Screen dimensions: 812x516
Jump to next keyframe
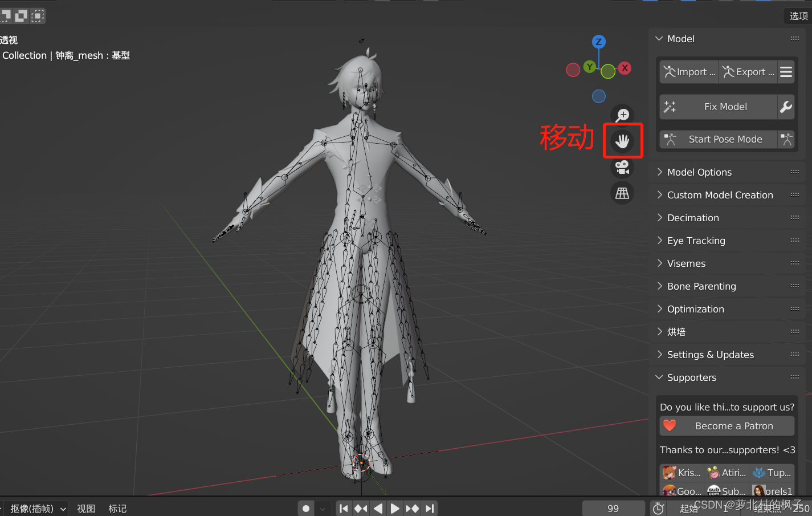(413, 508)
